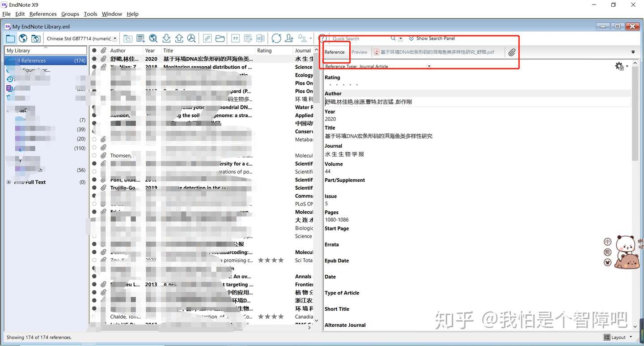Screen dimensions: 644x346
Task: Switch to Online Search Mode globe
Action: (23, 38)
